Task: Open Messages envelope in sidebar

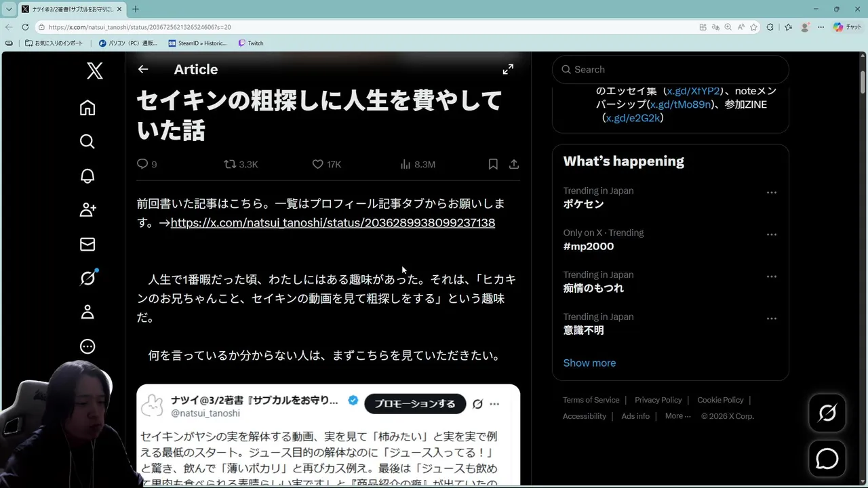Action: 87,244
